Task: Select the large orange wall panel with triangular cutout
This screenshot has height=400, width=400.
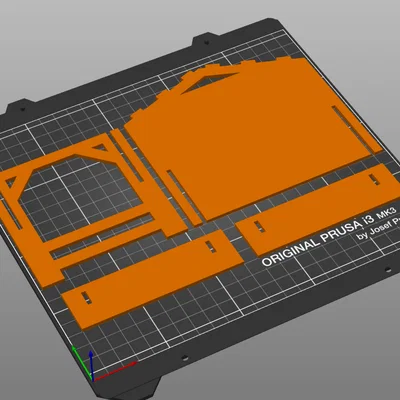Action: pos(253,140)
